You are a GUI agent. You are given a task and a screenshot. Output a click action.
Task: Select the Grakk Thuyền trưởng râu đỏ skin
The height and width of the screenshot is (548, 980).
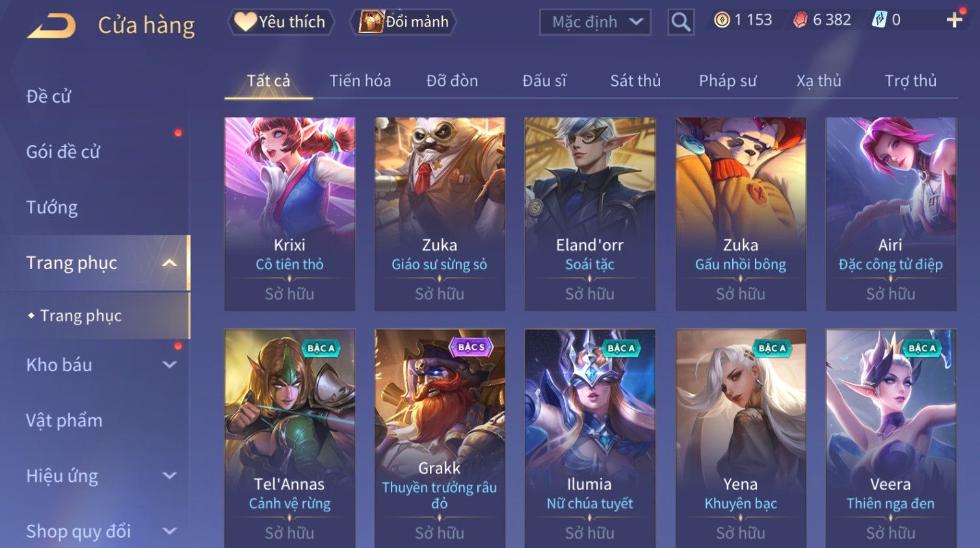(x=440, y=439)
